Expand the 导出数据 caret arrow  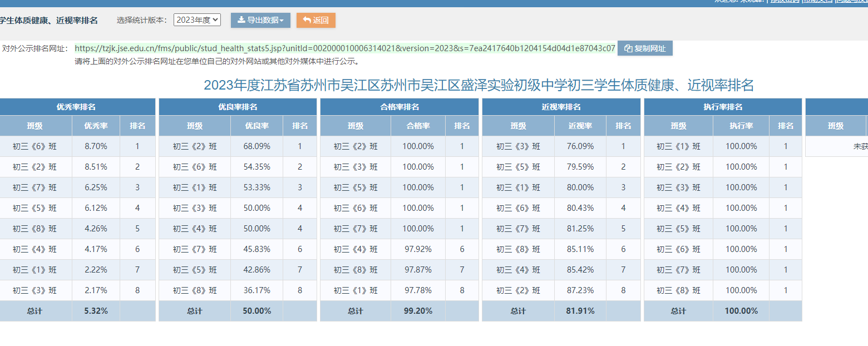pyautogui.click(x=282, y=21)
